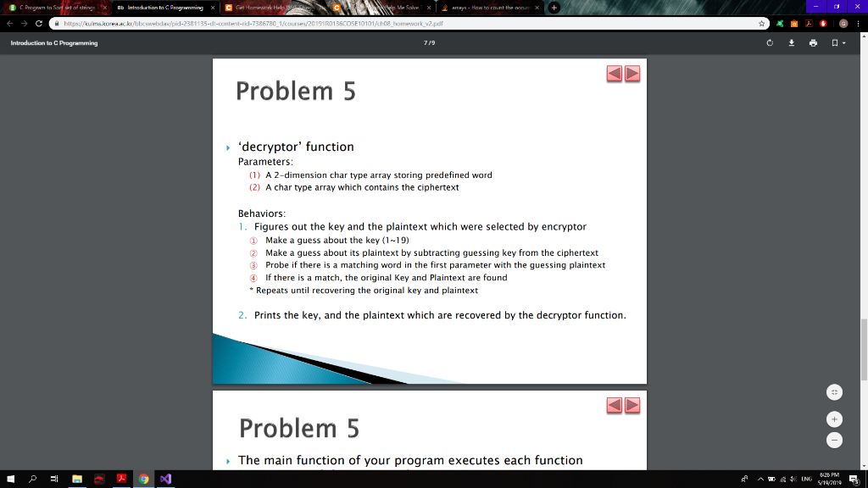Rotate the PDF page clockwise
Screen dimensions: 868x488
coord(770,42)
